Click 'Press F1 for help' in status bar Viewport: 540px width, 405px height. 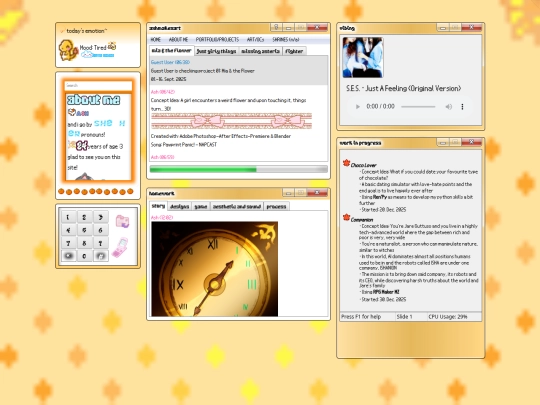click(361, 317)
